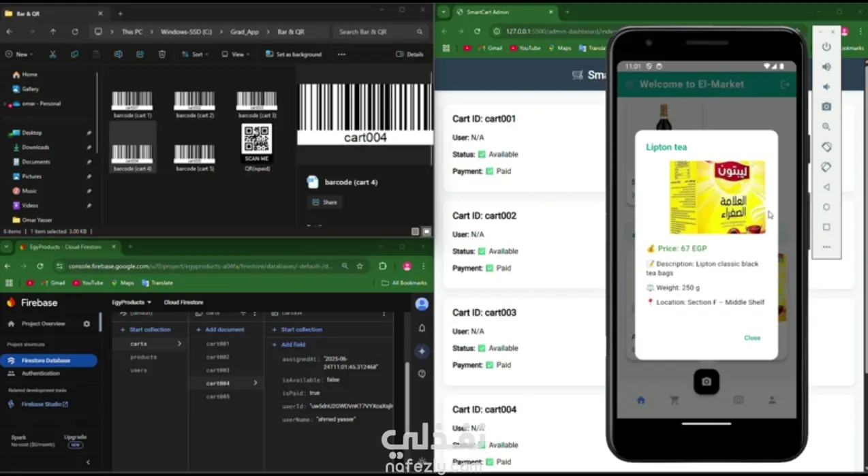
Task: Select the Bar & QR File Explorer tab
Action: pos(55,13)
